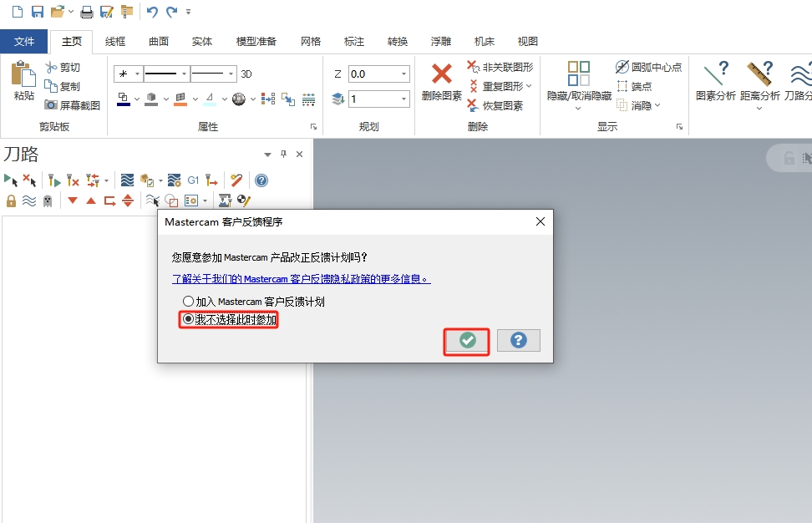812x523 pixels.
Task: Confirm dialog with the green checkmark button
Action: click(466, 340)
